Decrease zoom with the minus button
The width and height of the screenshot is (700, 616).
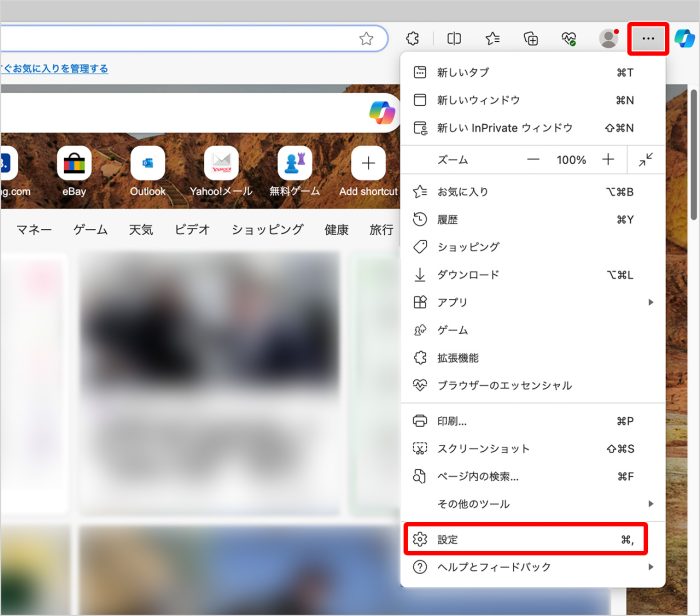(533, 160)
